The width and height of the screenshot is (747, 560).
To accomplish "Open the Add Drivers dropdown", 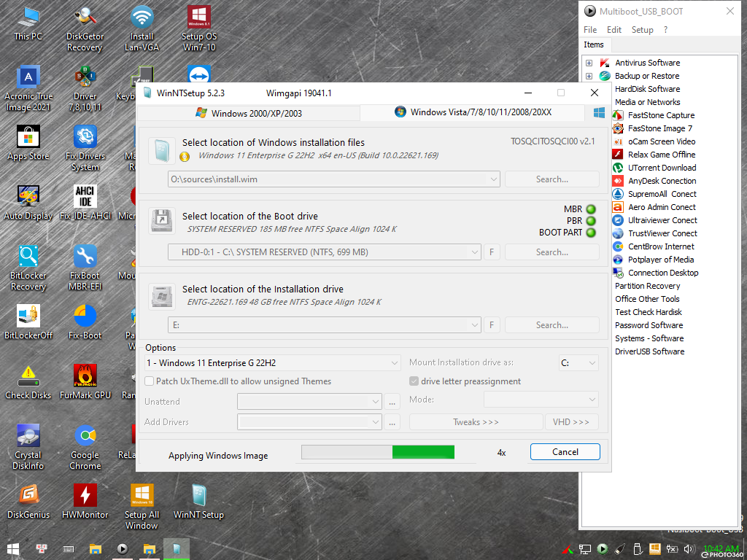I will (x=309, y=422).
